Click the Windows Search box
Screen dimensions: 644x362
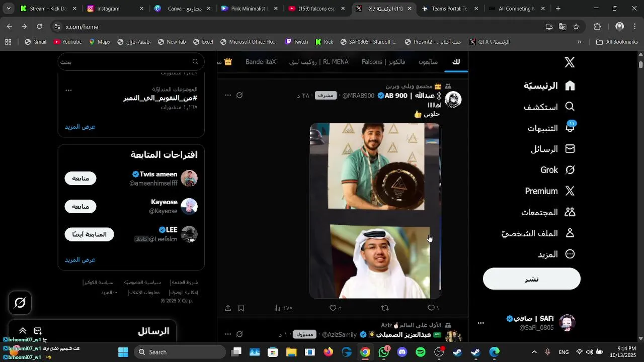[x=181, y=352]
